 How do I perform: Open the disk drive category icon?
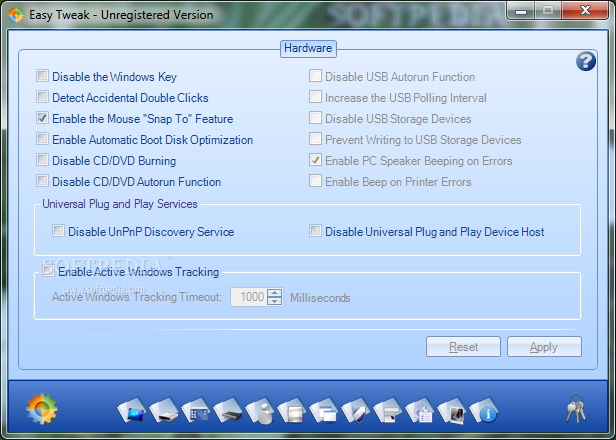point(164,411)
